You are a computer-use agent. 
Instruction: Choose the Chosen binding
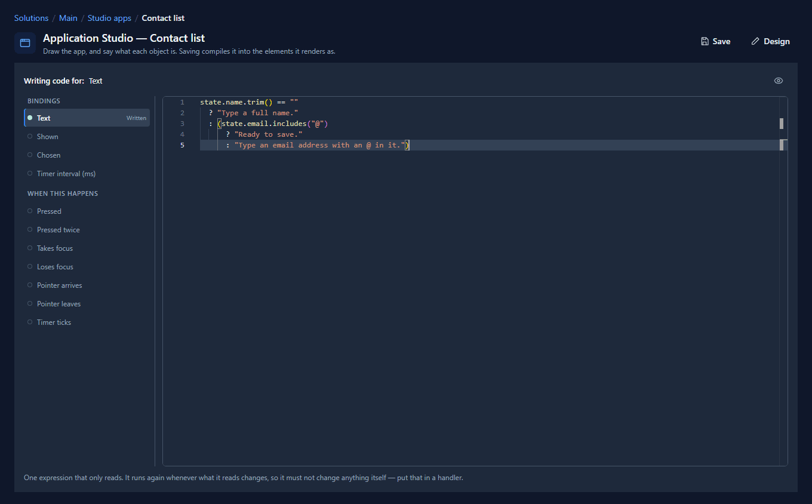87,155
